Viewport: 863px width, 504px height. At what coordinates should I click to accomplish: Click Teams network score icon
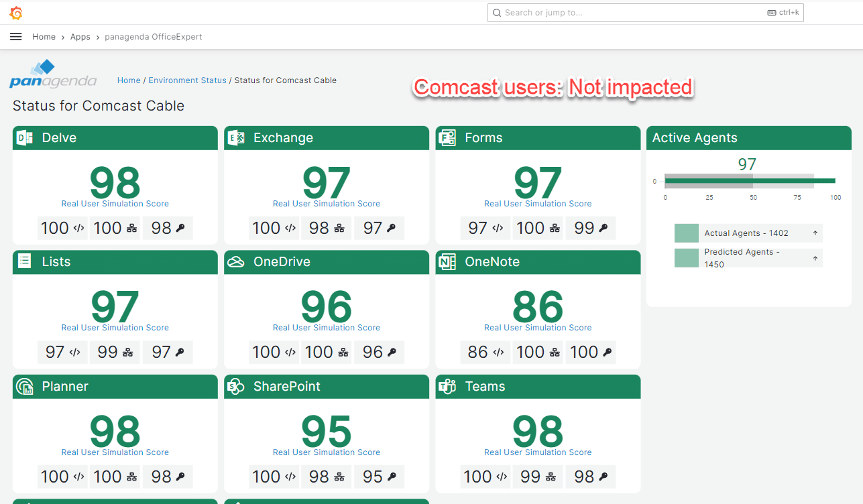pyautogui.click(x=551, y=477)
